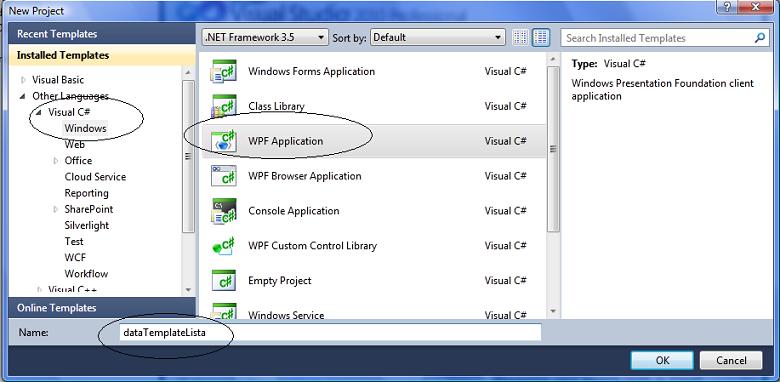Click the project Name input field
Screen dimensions: 780x382
(x=330, y=332)
